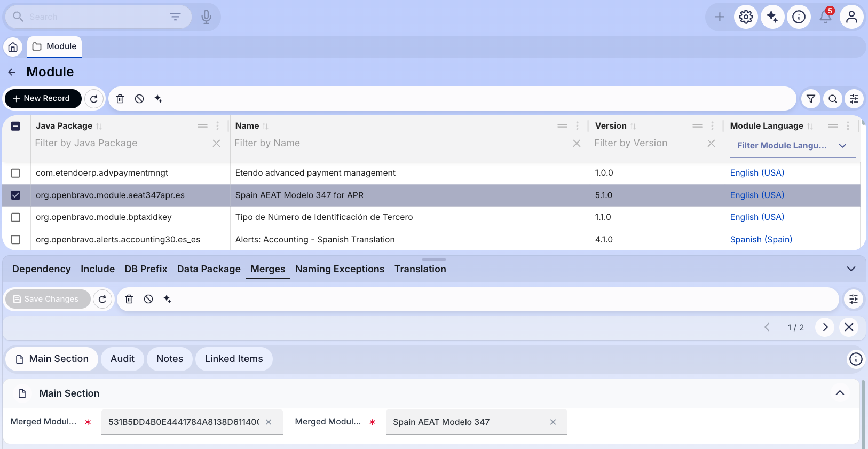Viewport: 868px width, 449px height.
Task: Refresh the Module grid
Action: (94, 99)
